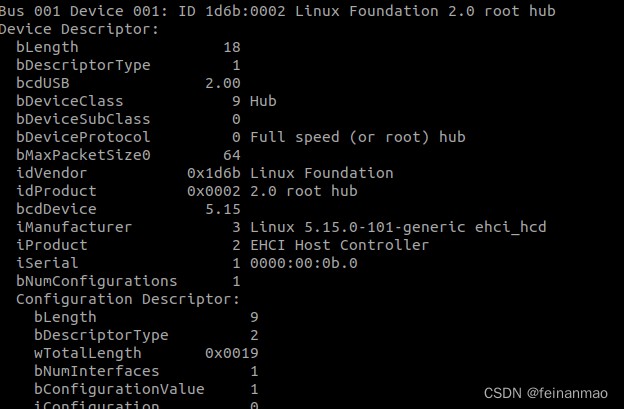The image size is (624, 409).
Task: Click the CSDN @feinanmao watermark
Action: coord(546,393)
